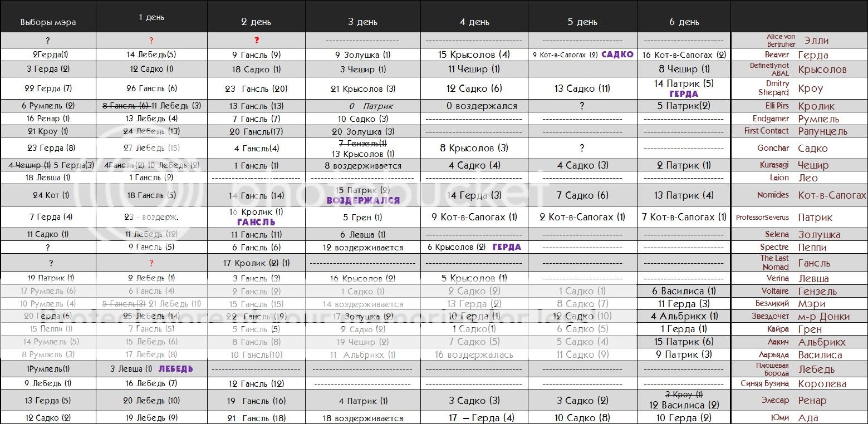Click the nickname 'Spectre'

point(774,247)
